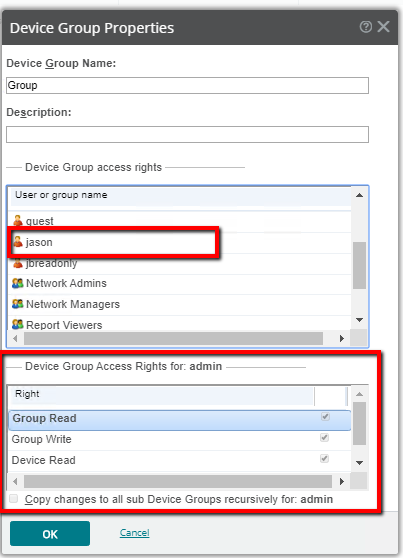Click user list scroll right arrow
Screen dimensions: 403x558
[342, 338]
